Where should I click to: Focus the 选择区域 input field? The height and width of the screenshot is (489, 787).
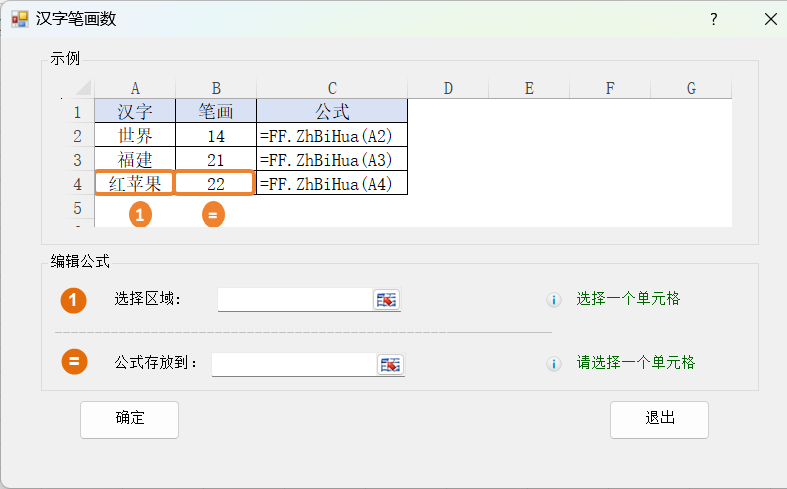(295, 300)
